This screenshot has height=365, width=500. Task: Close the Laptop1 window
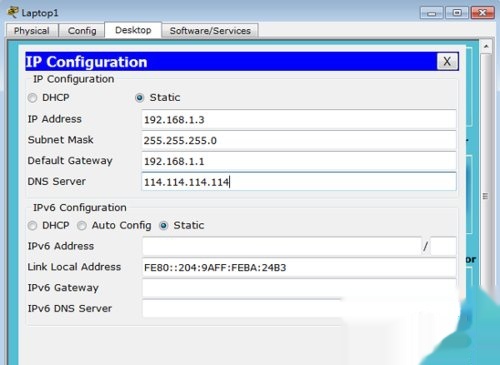tap(482, 13)
